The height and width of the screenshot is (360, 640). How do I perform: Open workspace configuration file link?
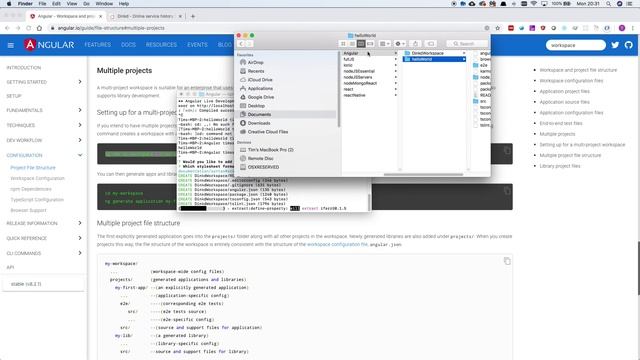click(337, 244)
